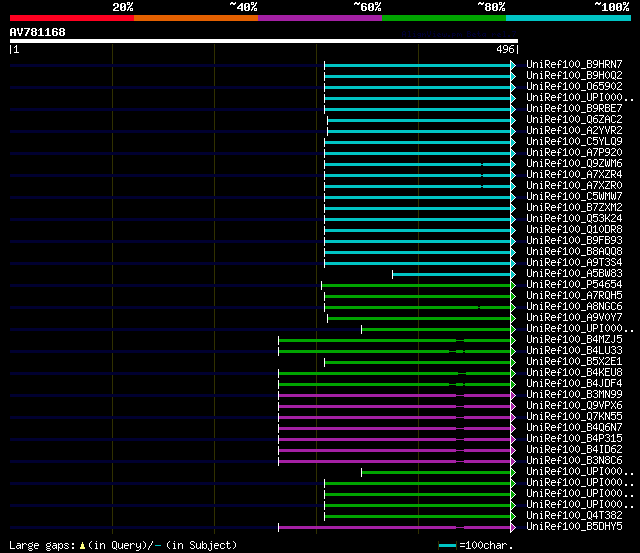This screenshot has height=553, width=640.
Task: Click the white query sequence bar
Action: (x=264, y=41)
